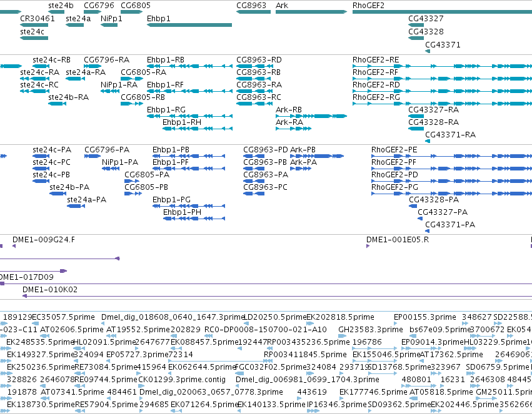Open the RhoGEF2 gene label
Screen dimensions: 532x414
pos(368,6)
